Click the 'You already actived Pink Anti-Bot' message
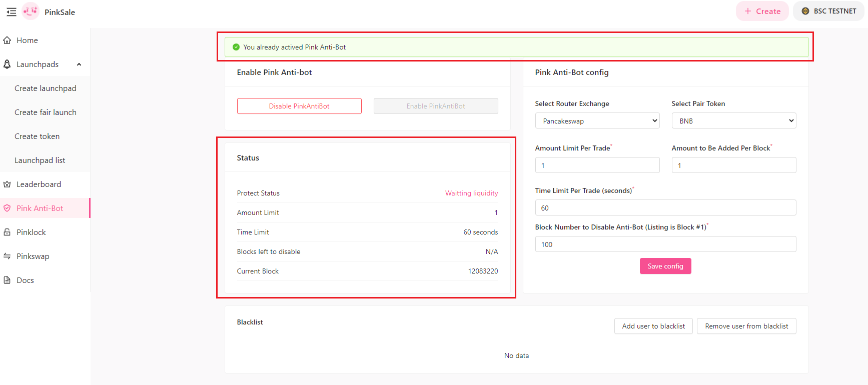Screen dimensions: 868x385 click(294, 47)
